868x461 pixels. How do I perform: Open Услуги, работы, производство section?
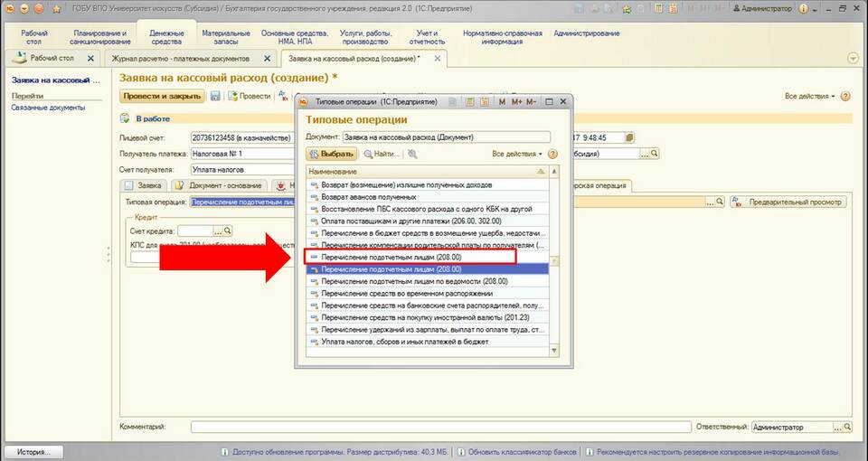pos(365,38)
